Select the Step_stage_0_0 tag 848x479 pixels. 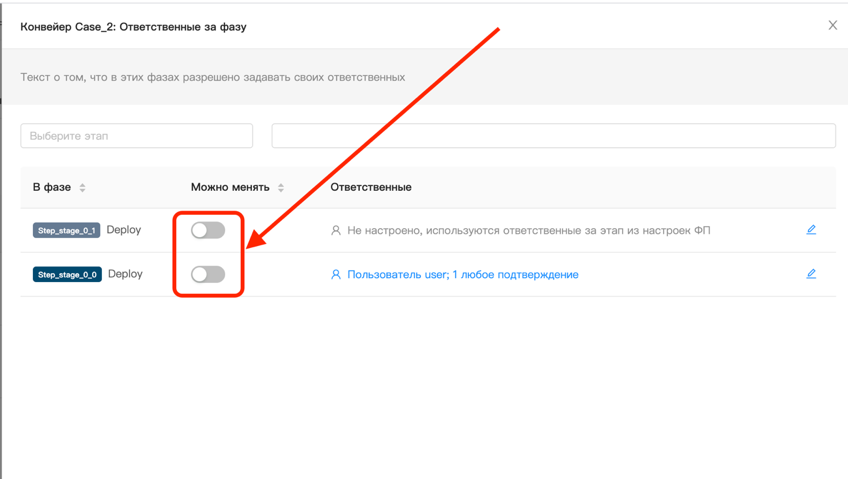67,274
